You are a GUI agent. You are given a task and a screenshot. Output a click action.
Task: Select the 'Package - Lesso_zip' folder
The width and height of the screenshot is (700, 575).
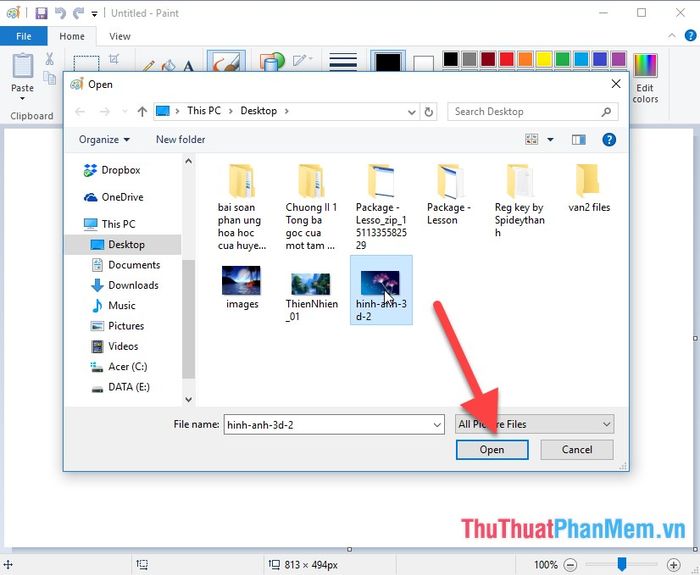381,207
